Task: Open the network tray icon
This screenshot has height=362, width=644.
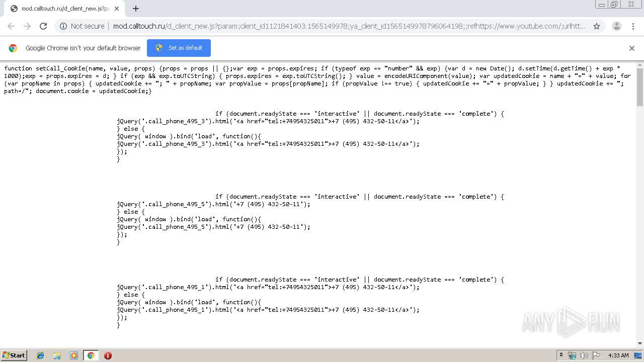Action: click(572, 355)
